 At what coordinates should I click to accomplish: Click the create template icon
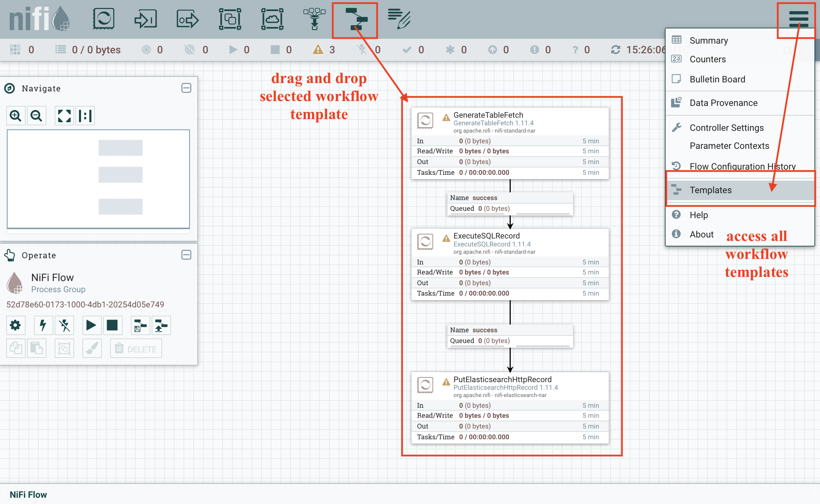tap(140, 325)
